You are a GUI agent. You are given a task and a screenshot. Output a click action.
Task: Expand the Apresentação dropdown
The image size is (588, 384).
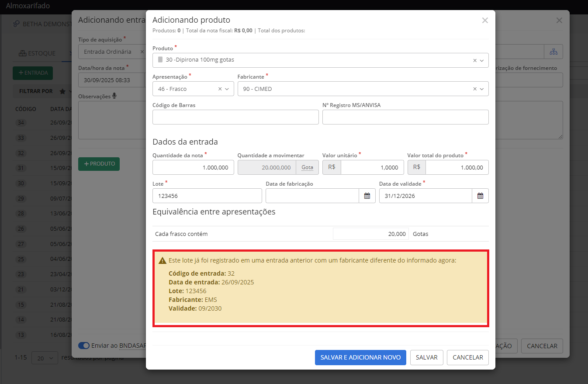click(x=227, y=89)
